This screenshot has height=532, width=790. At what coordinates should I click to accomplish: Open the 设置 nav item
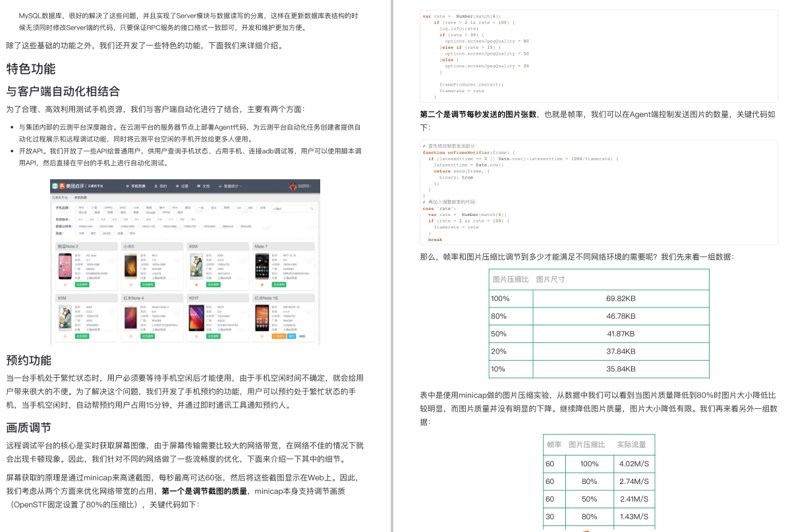[x=182, y=186]
